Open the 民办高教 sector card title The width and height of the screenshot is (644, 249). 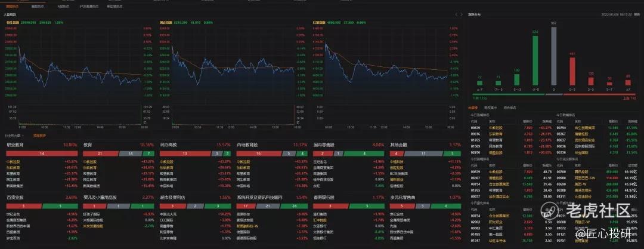[x=169, y=145]
